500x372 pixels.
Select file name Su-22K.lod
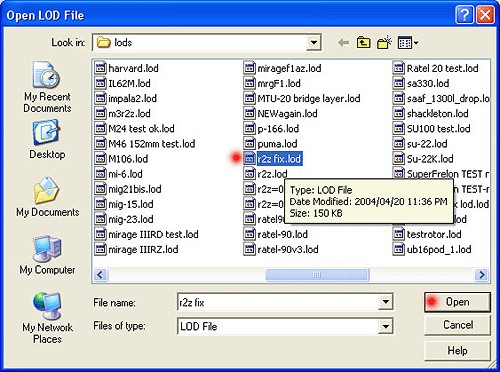[430, 159]
